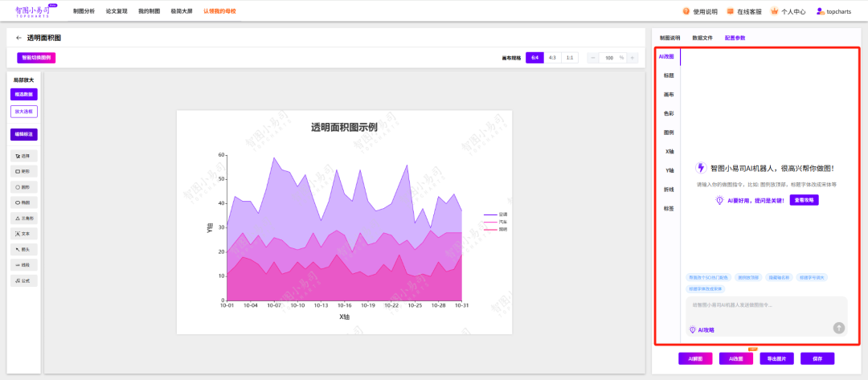868x380 pixels.
Task: Open the 画布 settings section
Action: point(668,95)
